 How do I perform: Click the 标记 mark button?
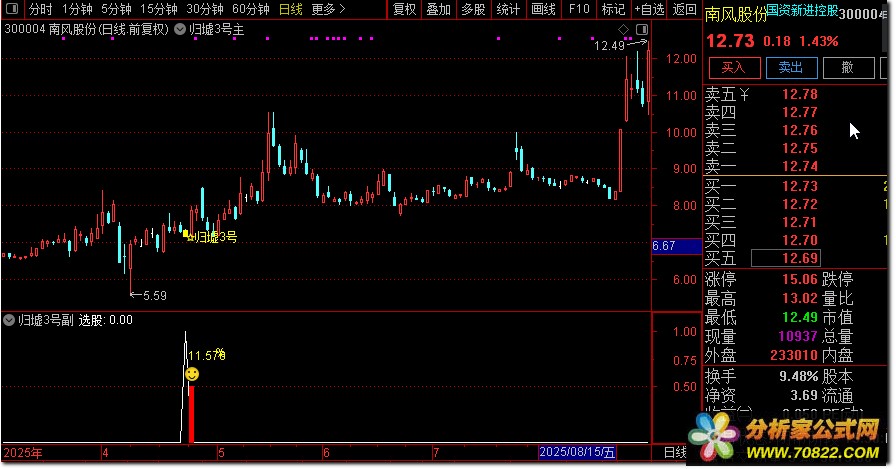(613, 9)
